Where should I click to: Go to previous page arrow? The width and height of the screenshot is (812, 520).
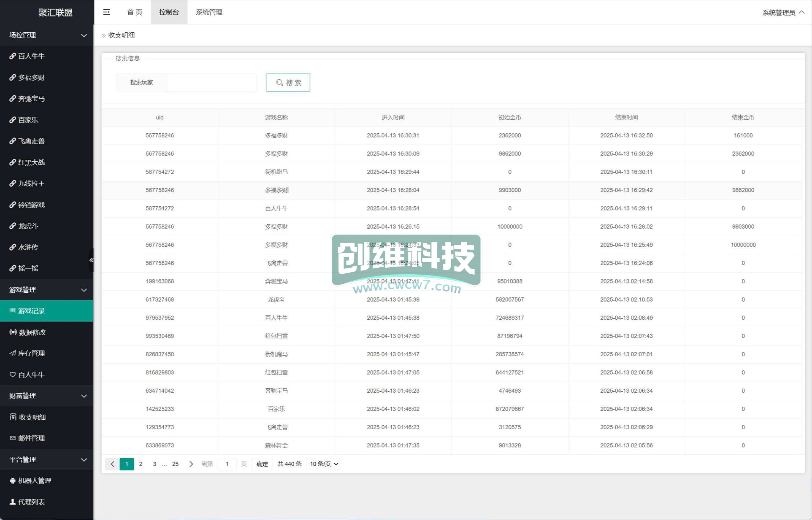(x=112, y=464)
